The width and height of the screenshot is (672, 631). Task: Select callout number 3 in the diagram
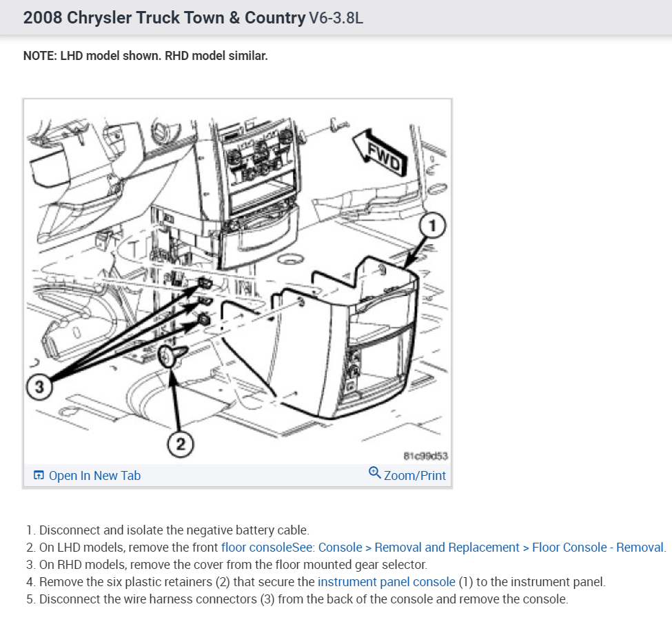click(x=39, y=387)
